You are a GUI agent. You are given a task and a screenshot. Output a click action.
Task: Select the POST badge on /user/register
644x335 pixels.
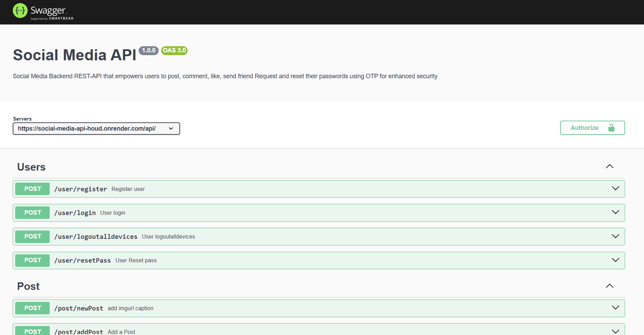pos(32,189)
